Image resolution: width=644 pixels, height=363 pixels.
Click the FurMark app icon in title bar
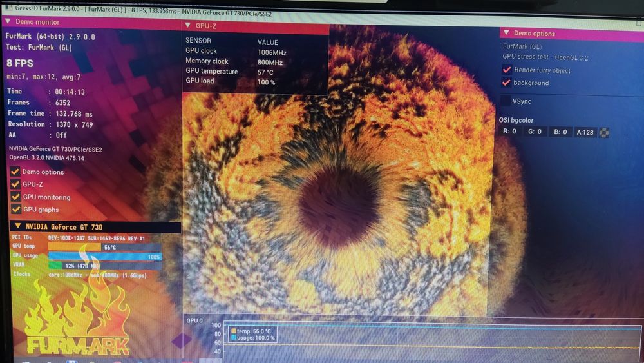coord(8,7)
